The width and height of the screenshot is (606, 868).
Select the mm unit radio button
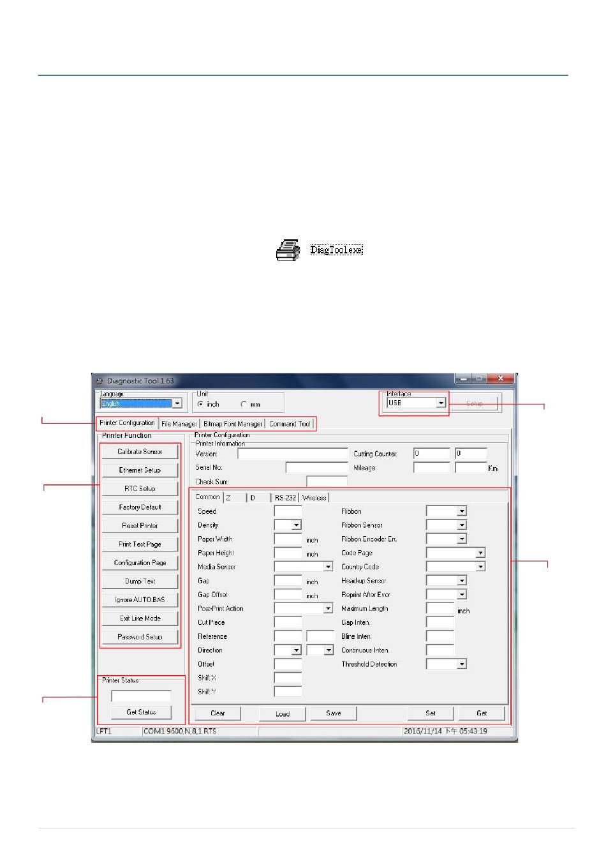click(x=243, y=404)
